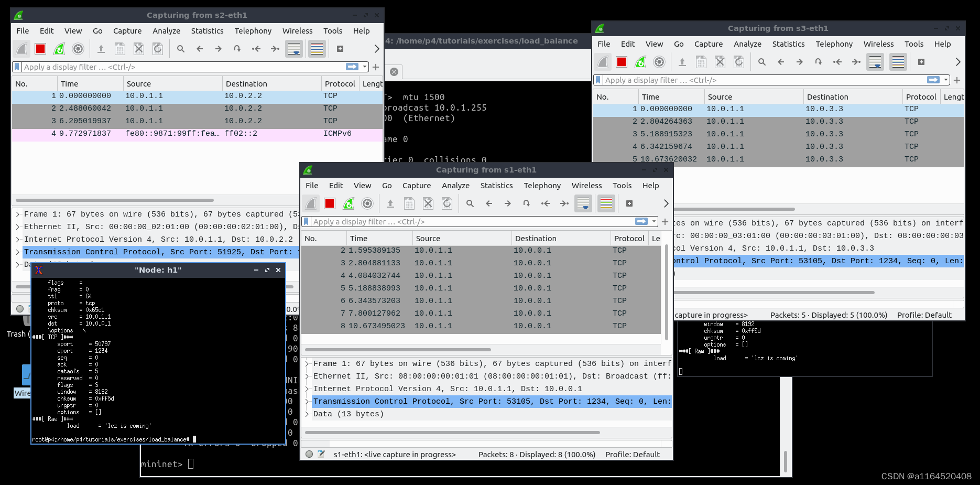Go back arrow in s2-eth1 toolbar
This screenshot has width=980, height=485.
tap(200, 49)
